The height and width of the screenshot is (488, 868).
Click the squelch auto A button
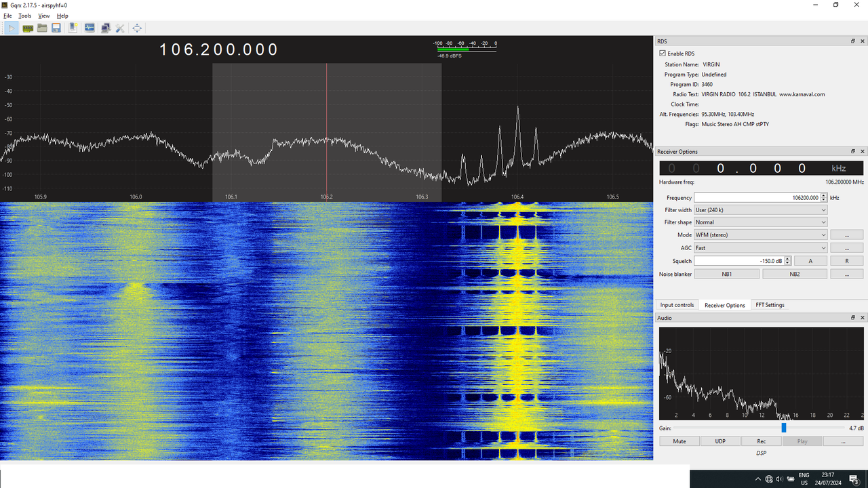810,261
